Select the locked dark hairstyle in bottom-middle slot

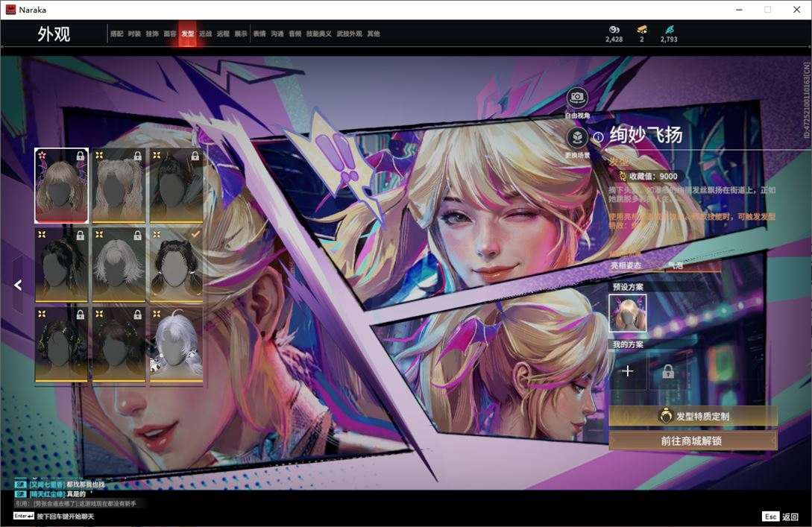tap(119, 345)
